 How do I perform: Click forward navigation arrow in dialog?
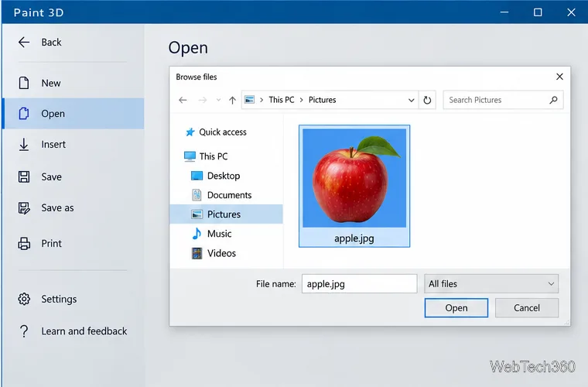click(203, 100)
